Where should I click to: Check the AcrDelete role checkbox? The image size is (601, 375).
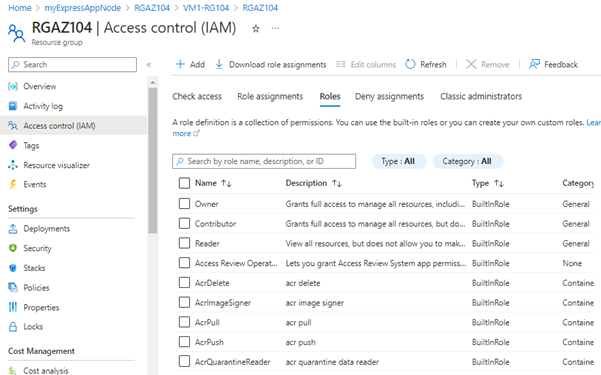tap(184, 283)
